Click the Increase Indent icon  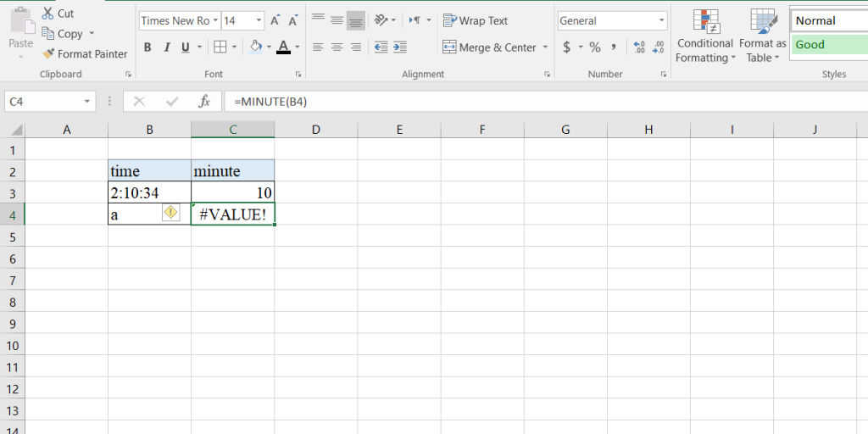coord(400,47)
